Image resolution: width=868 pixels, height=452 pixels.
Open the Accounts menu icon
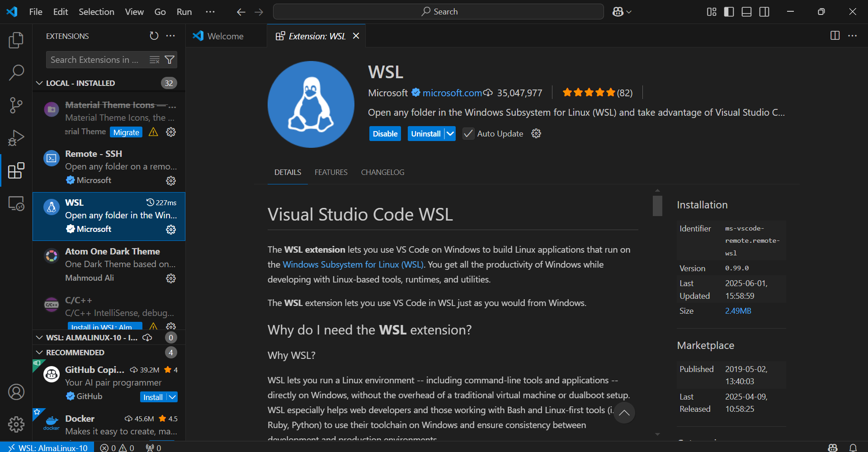[16, 392]
